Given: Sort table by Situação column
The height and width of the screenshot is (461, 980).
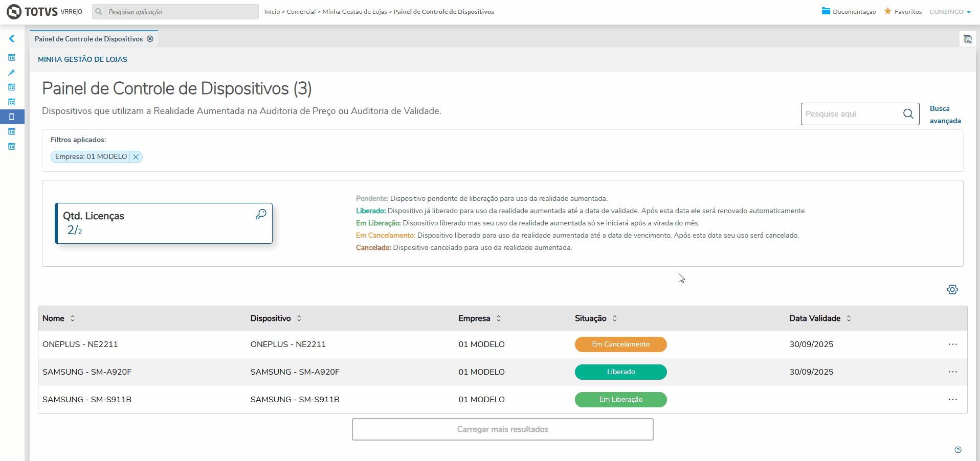Looking at the screenshot, I should click(615, 318).
